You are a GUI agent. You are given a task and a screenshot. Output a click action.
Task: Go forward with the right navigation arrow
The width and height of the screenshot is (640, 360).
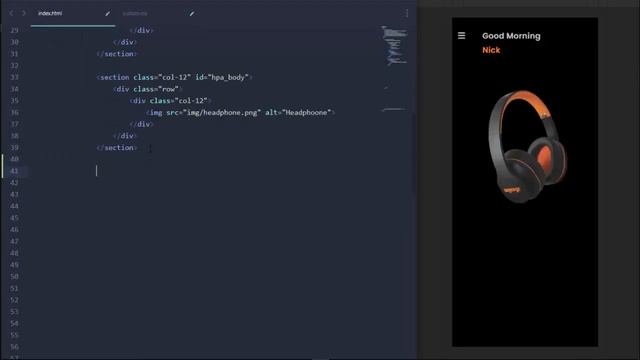pyautogui.click(x=24, y=13)
